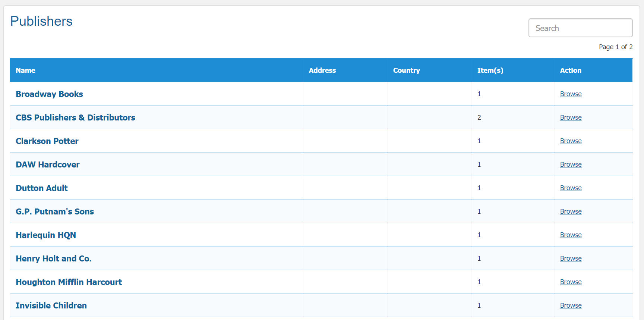644x320 pixels.
Task: Browse items for Invisible Children
Action: tap(571, 305)
